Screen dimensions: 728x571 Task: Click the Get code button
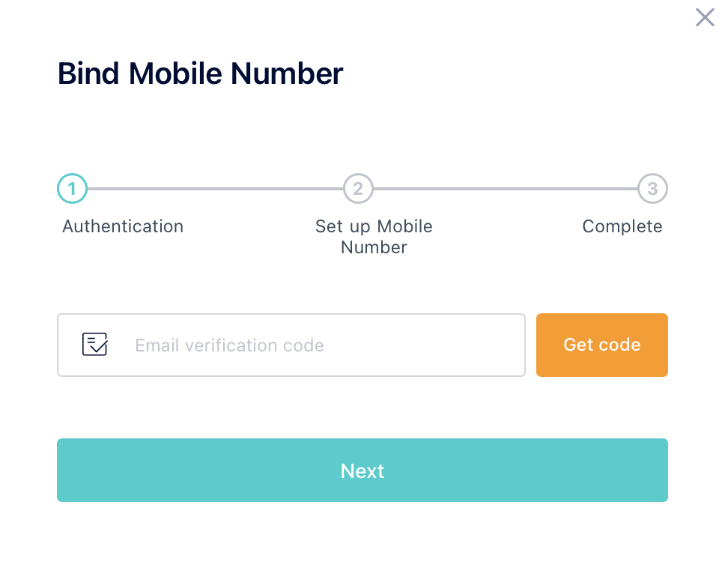[x=601, y=345]
